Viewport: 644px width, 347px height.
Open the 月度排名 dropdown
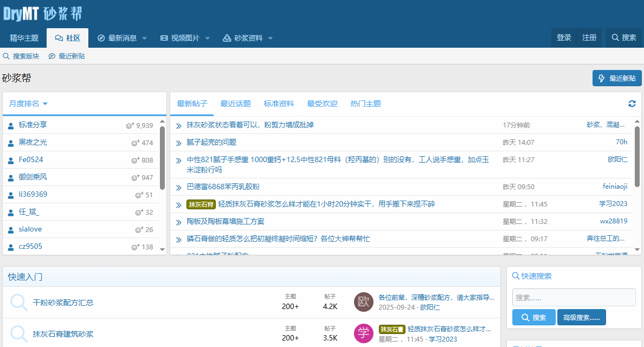[26, 104]
